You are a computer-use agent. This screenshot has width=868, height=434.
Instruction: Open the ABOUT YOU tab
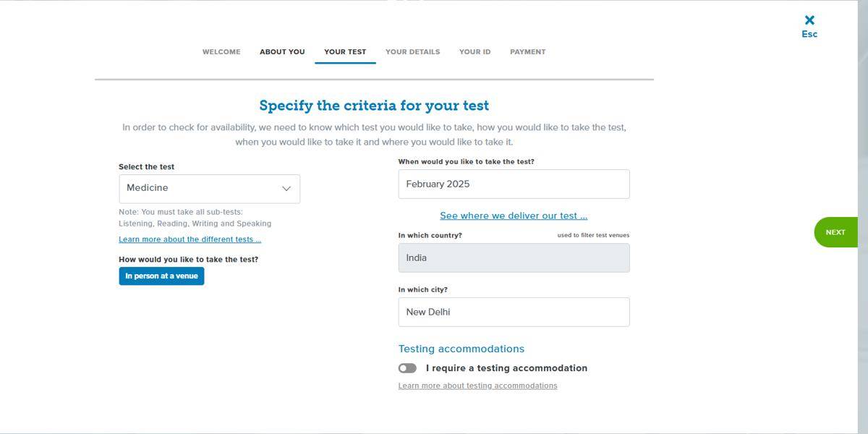click(282, 51)
